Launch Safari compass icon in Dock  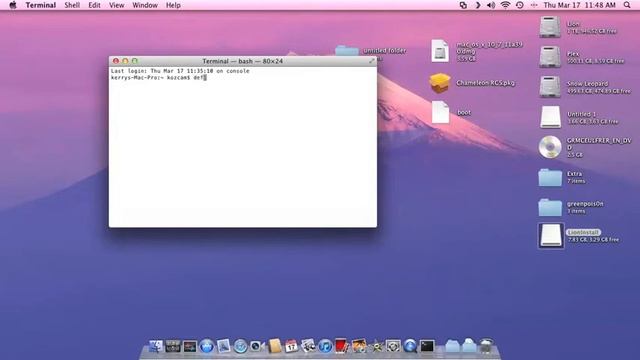click(x=240, y=346)
